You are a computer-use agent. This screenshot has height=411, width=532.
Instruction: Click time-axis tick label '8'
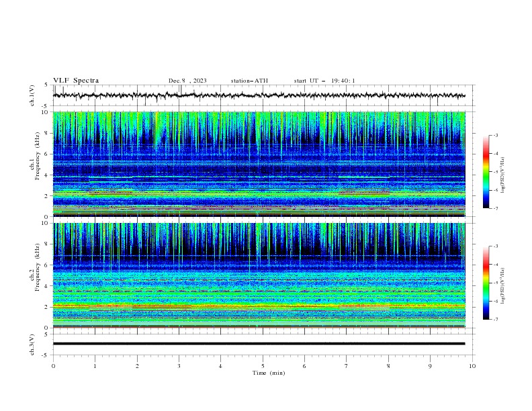tap(388, 366)
